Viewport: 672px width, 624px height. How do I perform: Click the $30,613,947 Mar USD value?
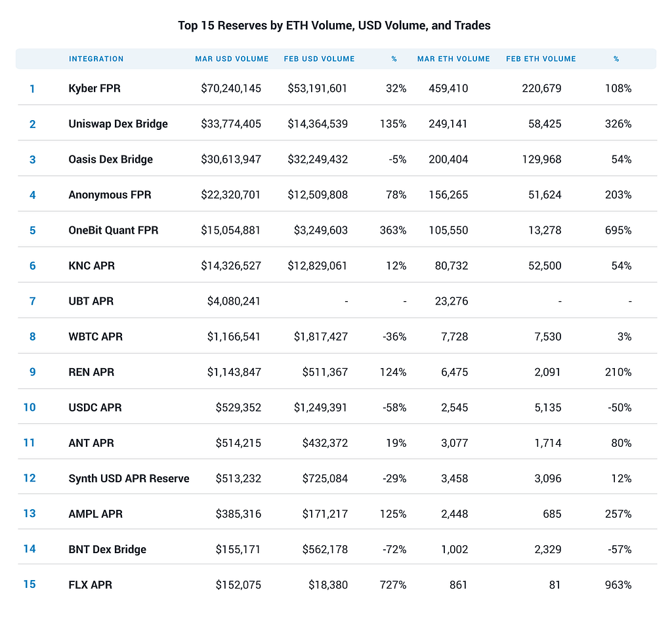[231, 159]
